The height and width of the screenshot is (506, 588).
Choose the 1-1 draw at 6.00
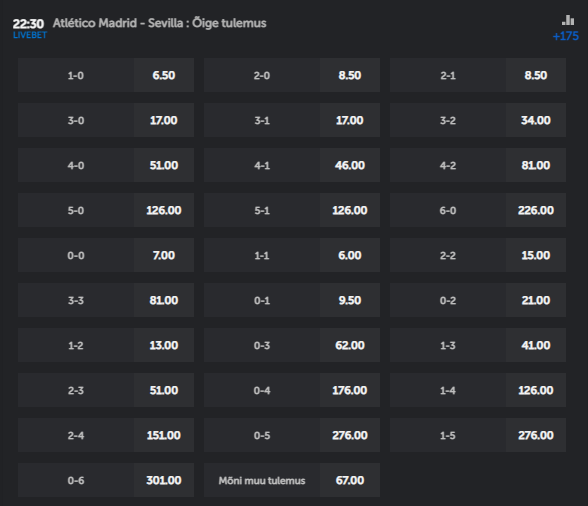(292, 255)
